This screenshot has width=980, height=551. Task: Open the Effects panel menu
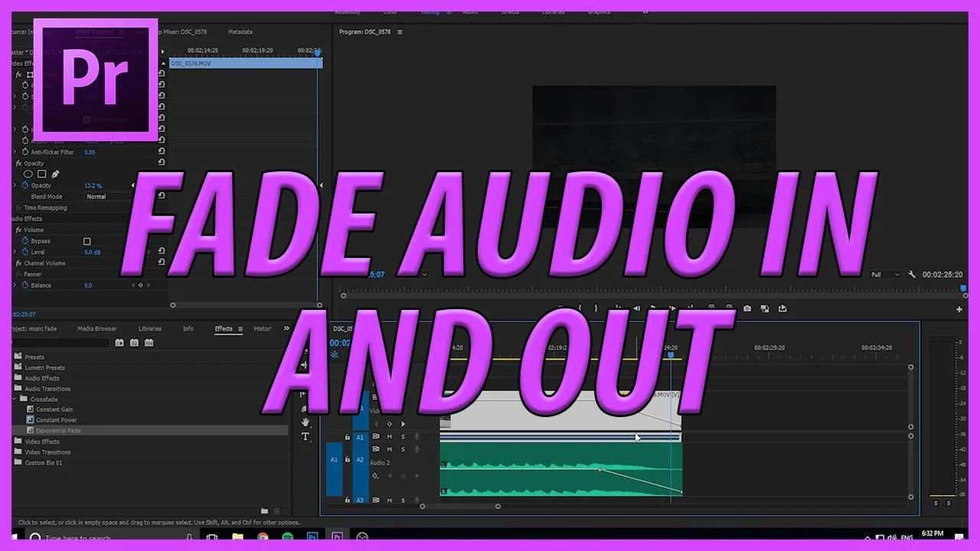[240, 329]
